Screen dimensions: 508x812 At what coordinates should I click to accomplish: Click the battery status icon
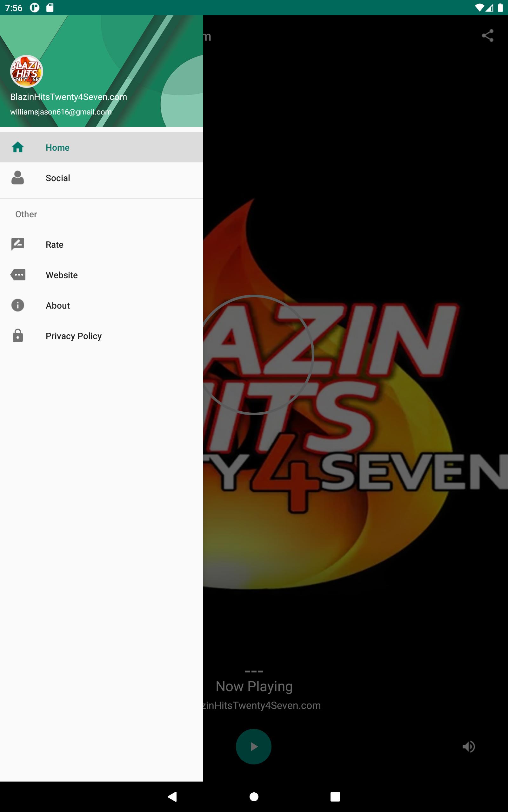click(500, 7)
